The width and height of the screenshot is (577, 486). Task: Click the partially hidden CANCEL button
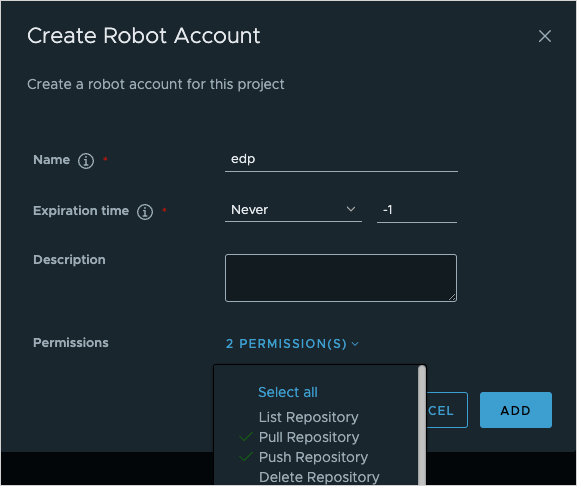click(x=447, y=410)
